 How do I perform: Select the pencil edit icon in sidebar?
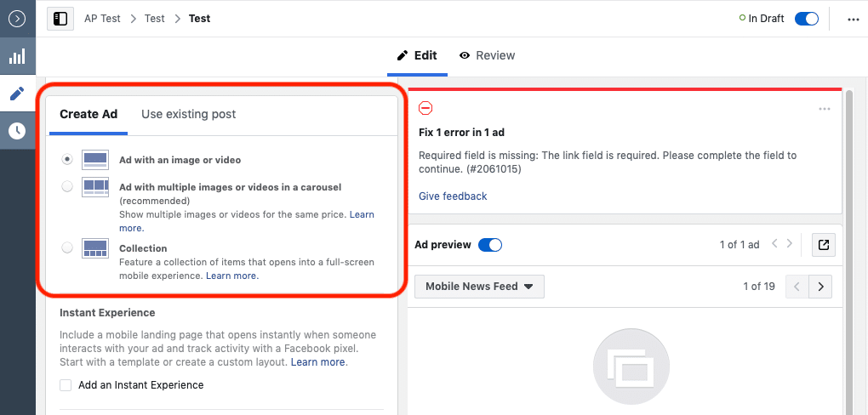click(18, 94)
